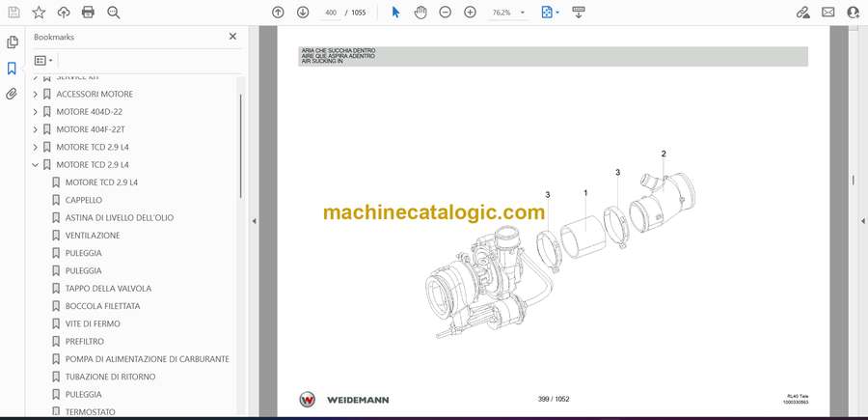Collapse the expanded MOTORE TCD 2.9 L4 bookmark
Image resolution: width=868 pixels, height=420 pixels.
36,164
